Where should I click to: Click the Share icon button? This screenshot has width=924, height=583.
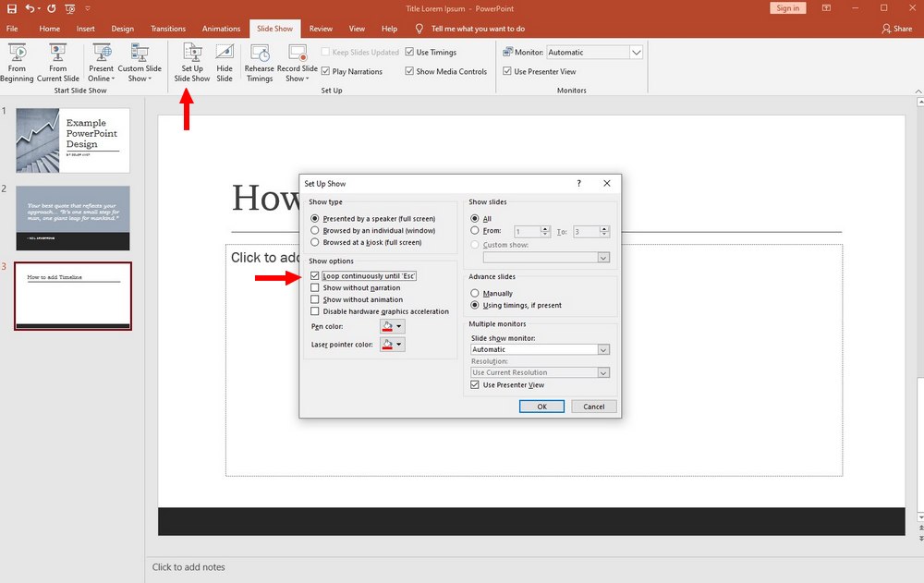[x=896, y=29]
